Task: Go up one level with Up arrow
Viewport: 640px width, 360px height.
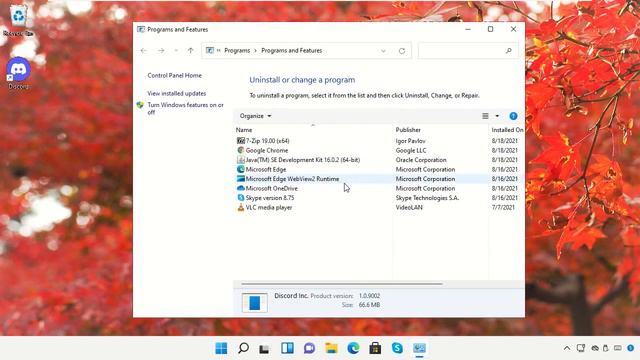Action: [191, 51]
